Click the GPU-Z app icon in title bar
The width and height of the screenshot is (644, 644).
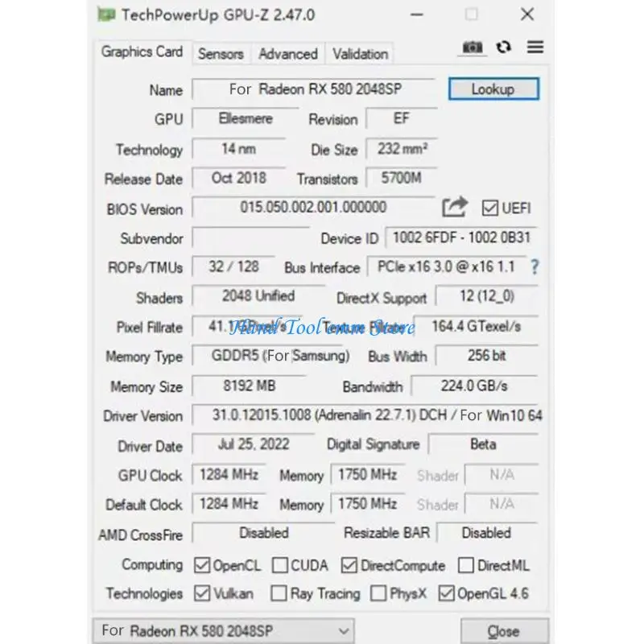click(106, 15)
